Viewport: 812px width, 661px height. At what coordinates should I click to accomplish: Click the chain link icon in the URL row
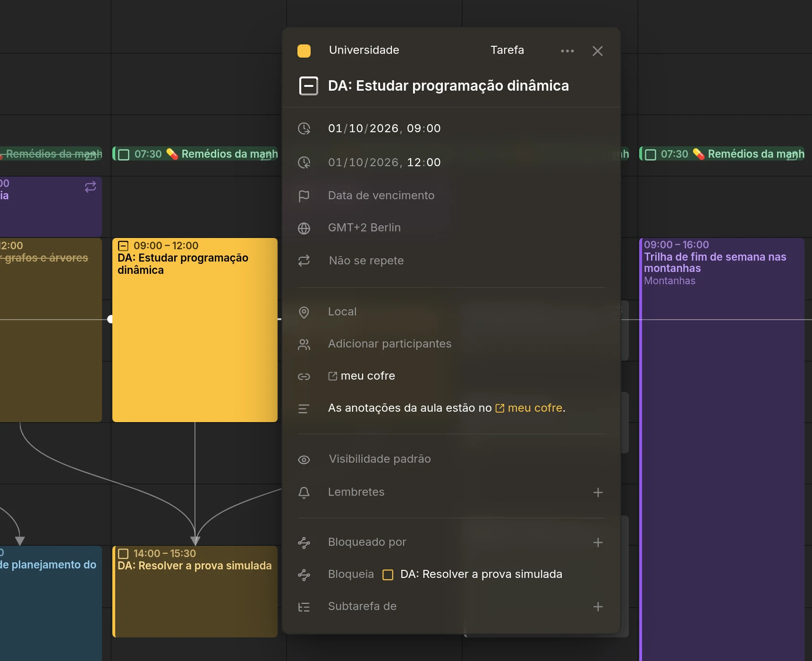pyautogui.click(x=304, y=376)
